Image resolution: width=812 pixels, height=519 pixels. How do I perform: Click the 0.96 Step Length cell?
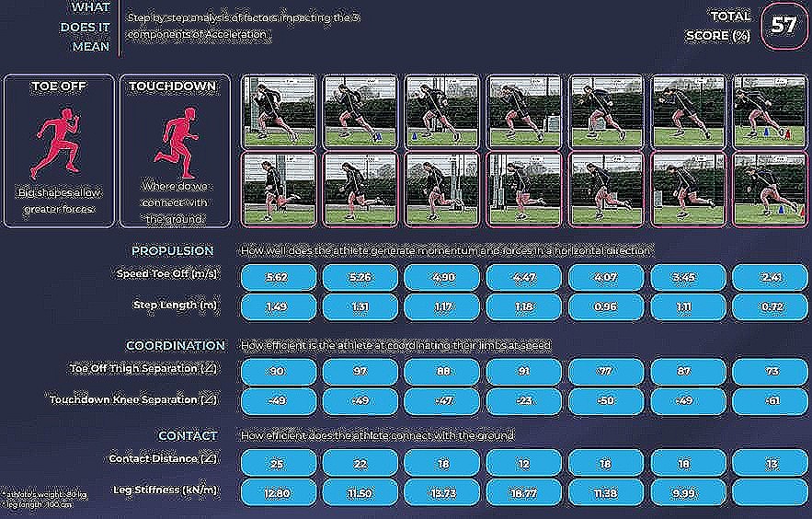[606, 307]
